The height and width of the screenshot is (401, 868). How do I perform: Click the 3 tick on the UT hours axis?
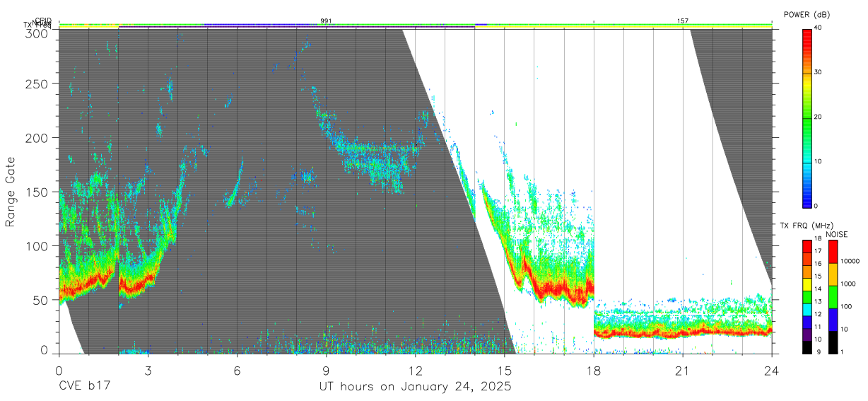(148, 370)
